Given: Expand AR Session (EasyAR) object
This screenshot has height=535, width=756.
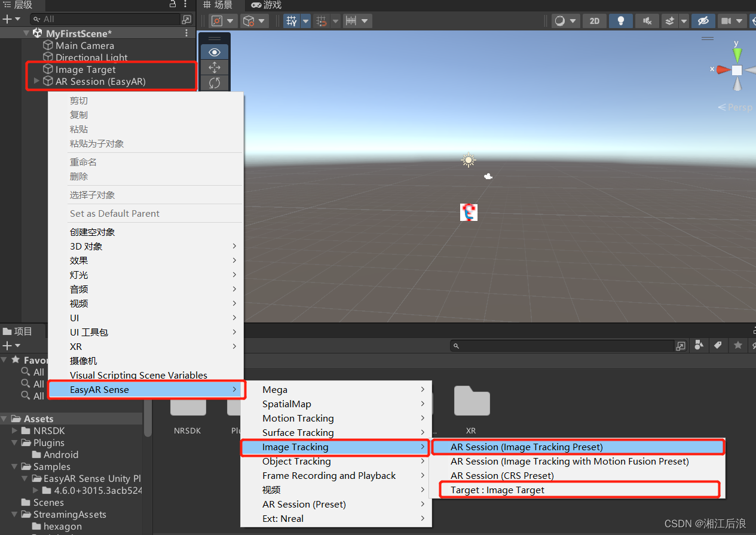Looking at the screenshot, I should [37, 81].
